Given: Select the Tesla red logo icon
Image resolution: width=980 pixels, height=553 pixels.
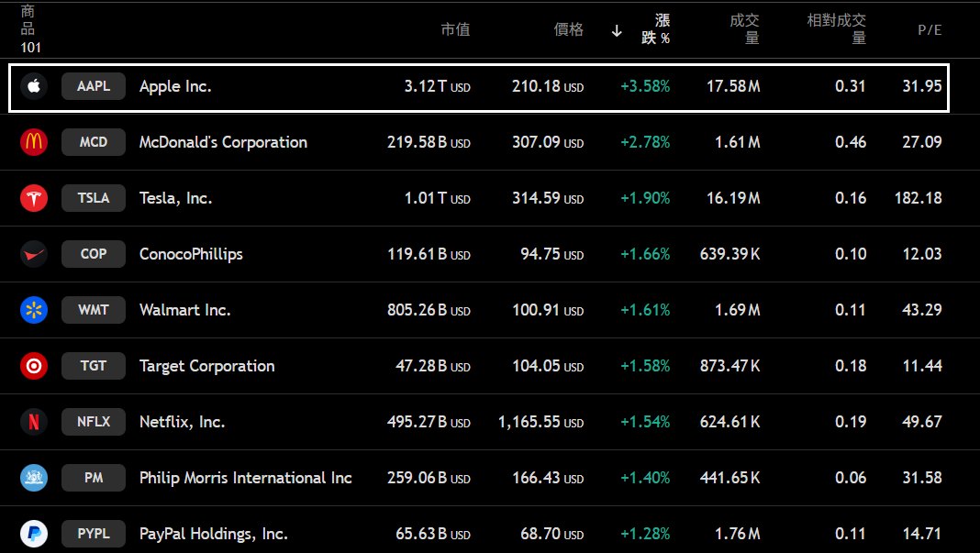Looking at the screenshot, I should coord(34,198).
